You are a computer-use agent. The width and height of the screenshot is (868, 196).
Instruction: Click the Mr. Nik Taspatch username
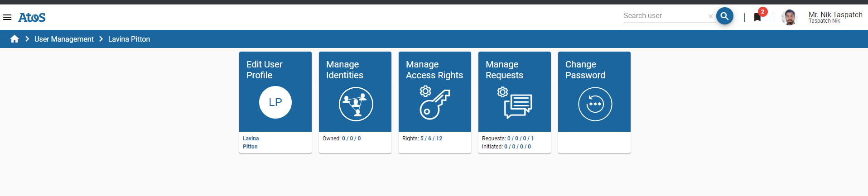835,14
